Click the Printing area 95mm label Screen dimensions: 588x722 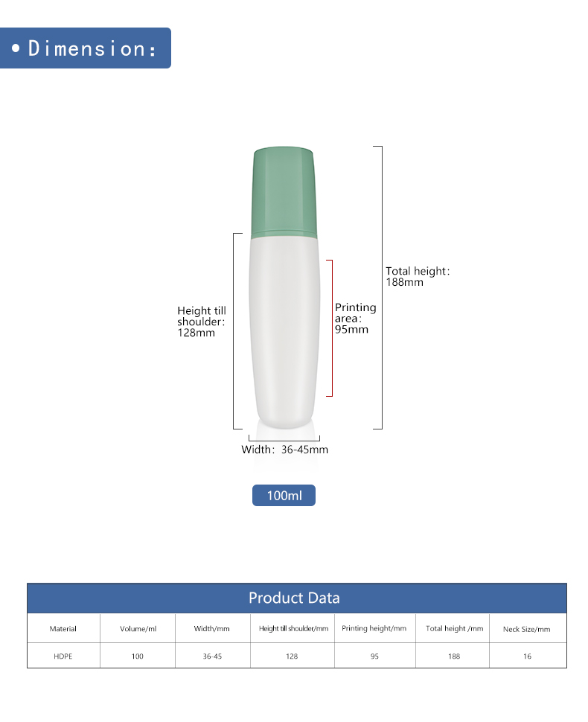click(355, 318)
